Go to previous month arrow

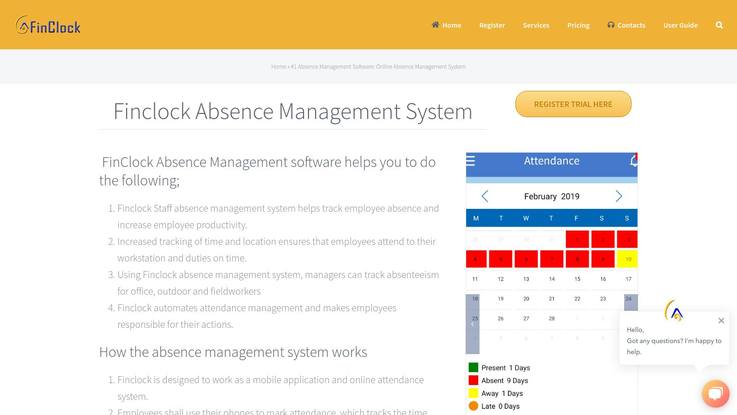(x=485, y=196)
